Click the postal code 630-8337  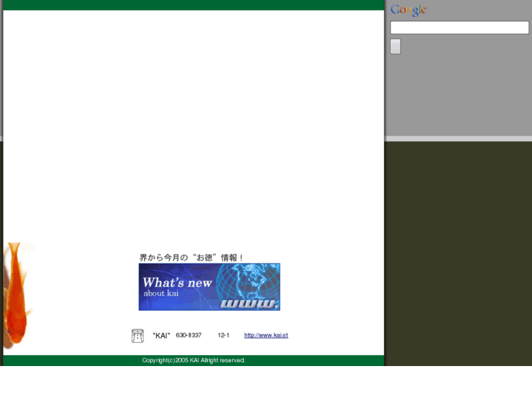(x=189, y=335)
